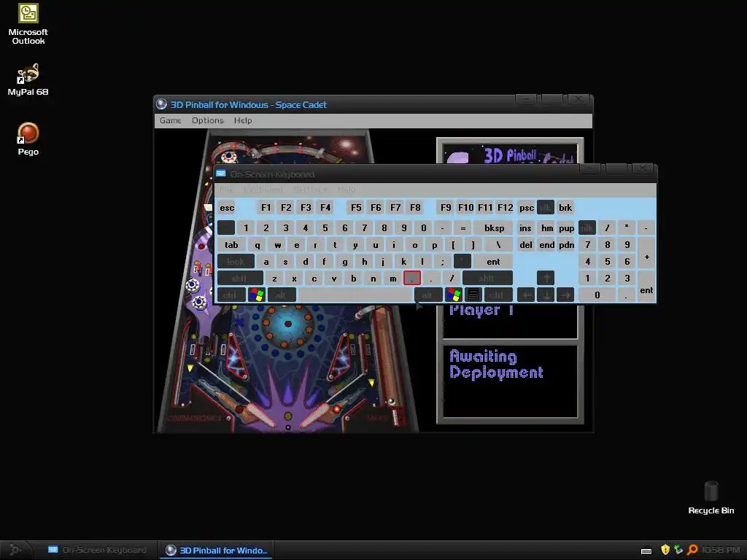This screenshot has height=560, width=747.
Task: Click the space bar key
Action: (355, 295)
